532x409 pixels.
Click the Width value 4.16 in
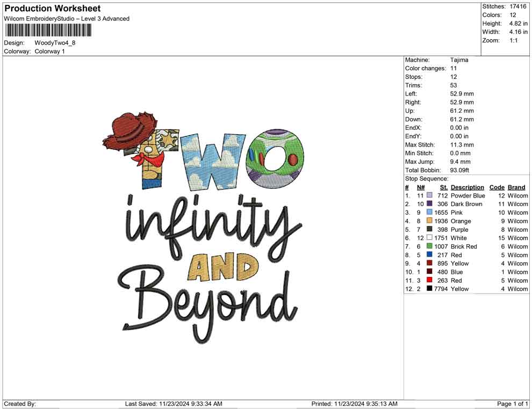(519, 32)
